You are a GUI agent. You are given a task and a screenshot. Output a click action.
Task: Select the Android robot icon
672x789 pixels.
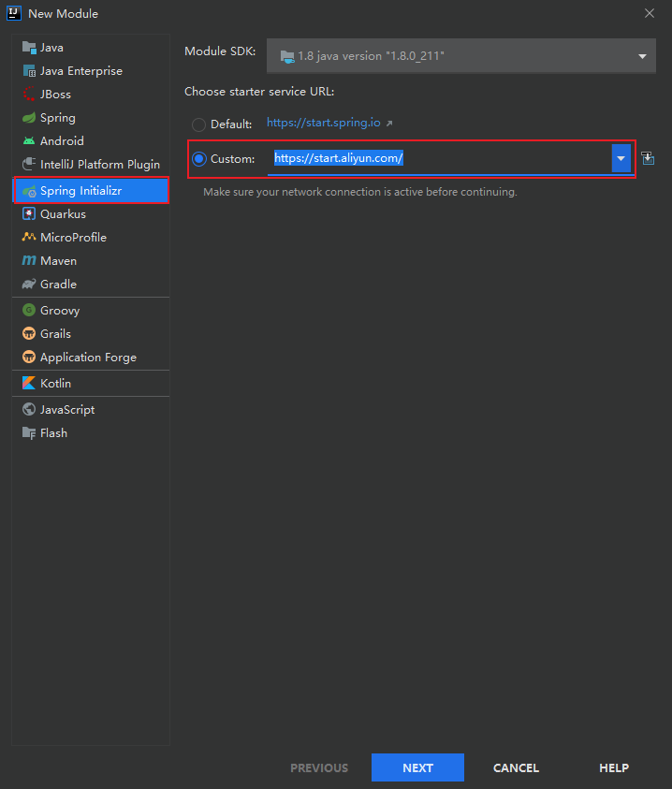[x=29, y=141]
